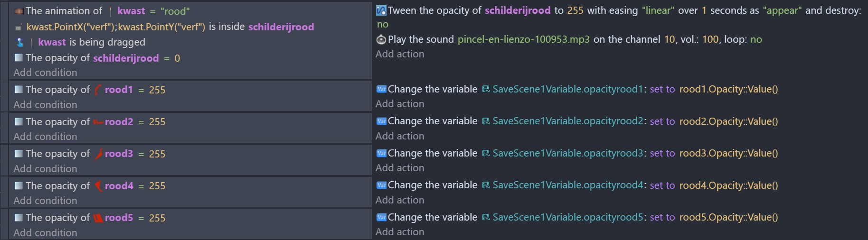Click the "rood" animation name value
The height and width of the screenshot is (240, 868).
point(175,11)
